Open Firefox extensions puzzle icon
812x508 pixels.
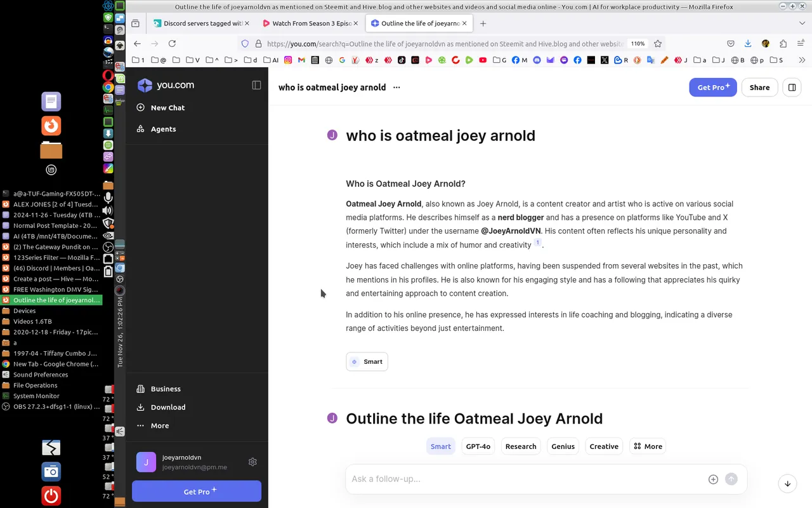(x=783, y=44)
